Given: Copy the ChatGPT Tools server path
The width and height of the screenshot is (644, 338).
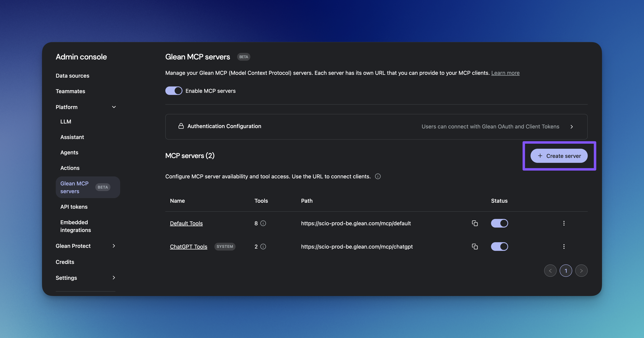Looking at the screenshot, I should click(475, 246).
